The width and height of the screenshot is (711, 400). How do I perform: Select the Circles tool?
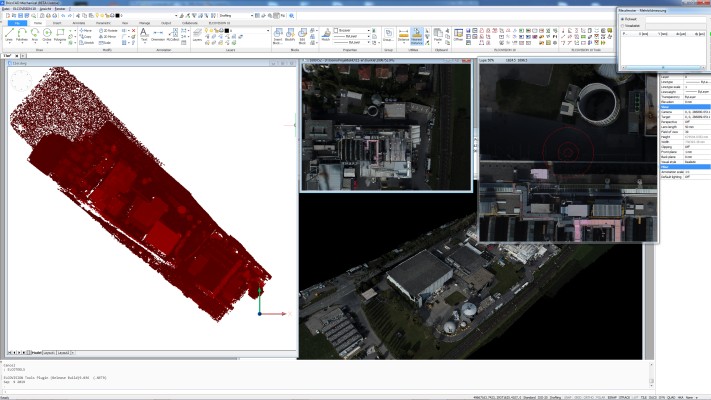coord(47,34)
